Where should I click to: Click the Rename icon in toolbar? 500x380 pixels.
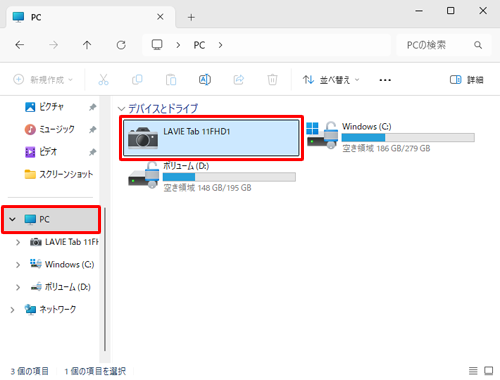click(205, 80)
